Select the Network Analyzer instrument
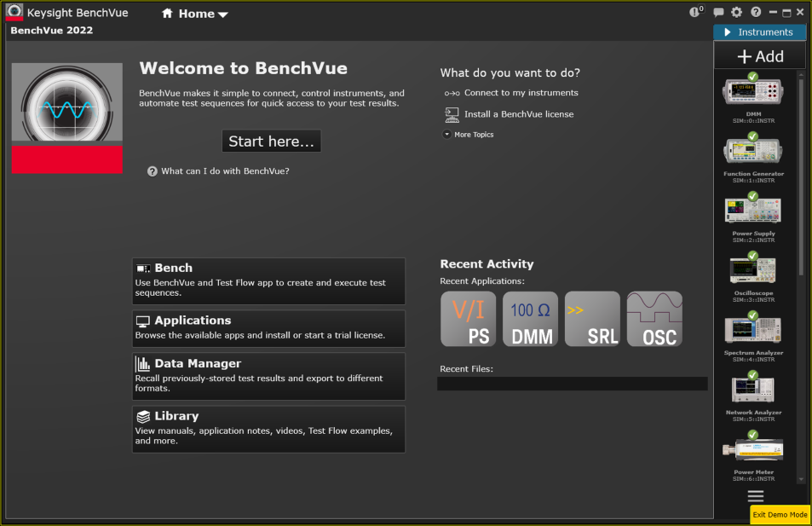This screenshot has width=812, height=526. click(753, 396)
